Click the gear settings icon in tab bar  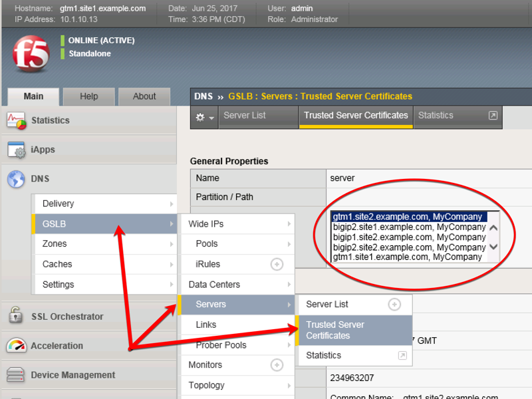click(200, 118)
